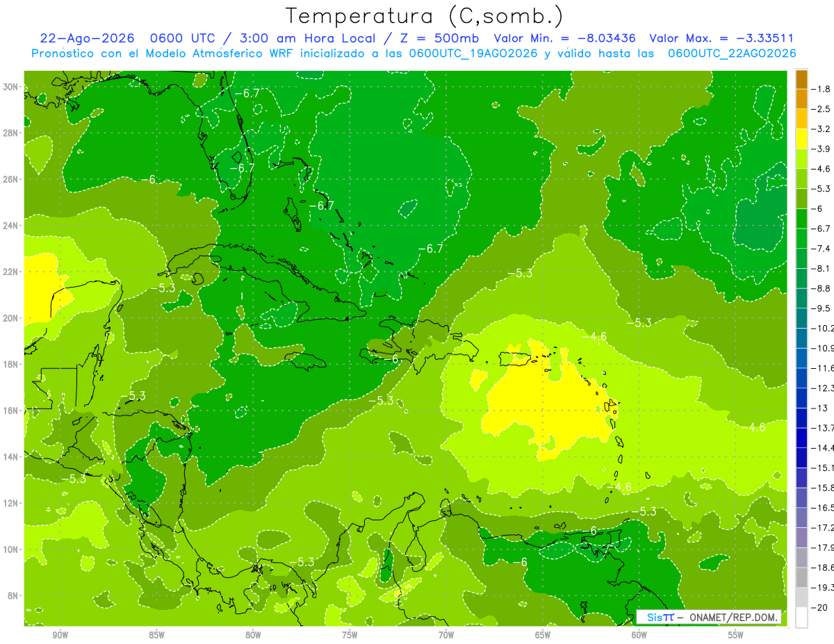Click the title 'Temperatura (C,somb.)'
The height and width of the screenshot is (644, 834).
(425, 15)
